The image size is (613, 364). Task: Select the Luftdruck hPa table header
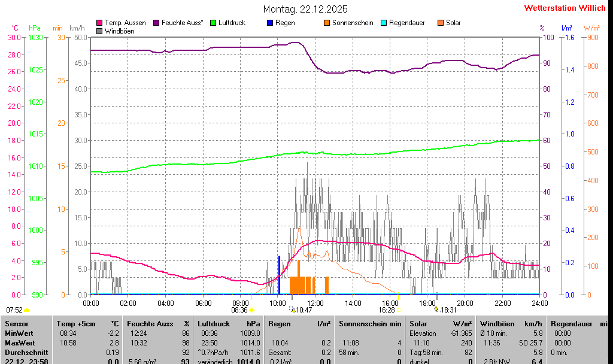pyautogui.click(x=229, y=323)
